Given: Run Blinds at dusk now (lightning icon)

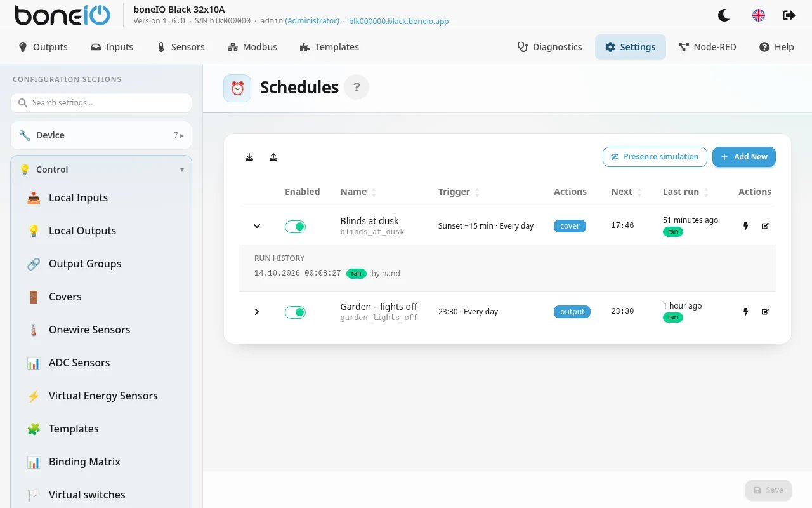Looking at the screenshot, I should coord(746,225).
